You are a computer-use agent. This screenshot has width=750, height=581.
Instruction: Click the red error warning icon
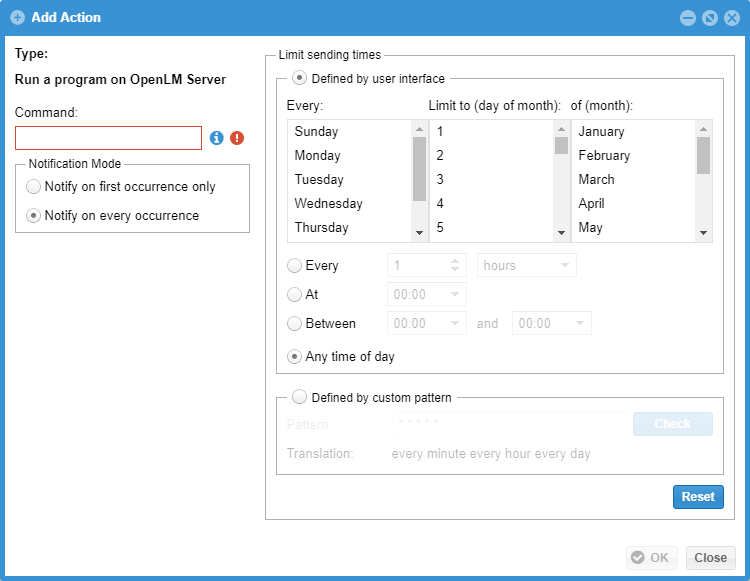click(x=237, y=138)
